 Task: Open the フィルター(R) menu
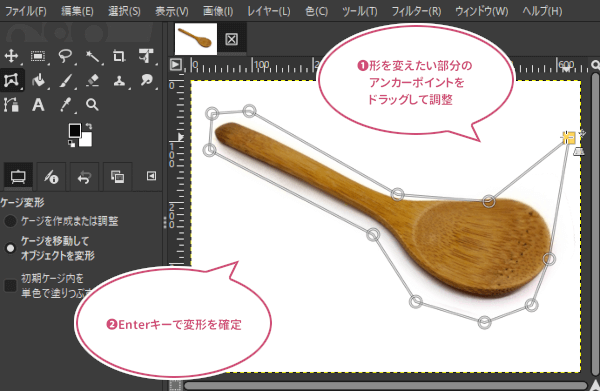point(416,11)
